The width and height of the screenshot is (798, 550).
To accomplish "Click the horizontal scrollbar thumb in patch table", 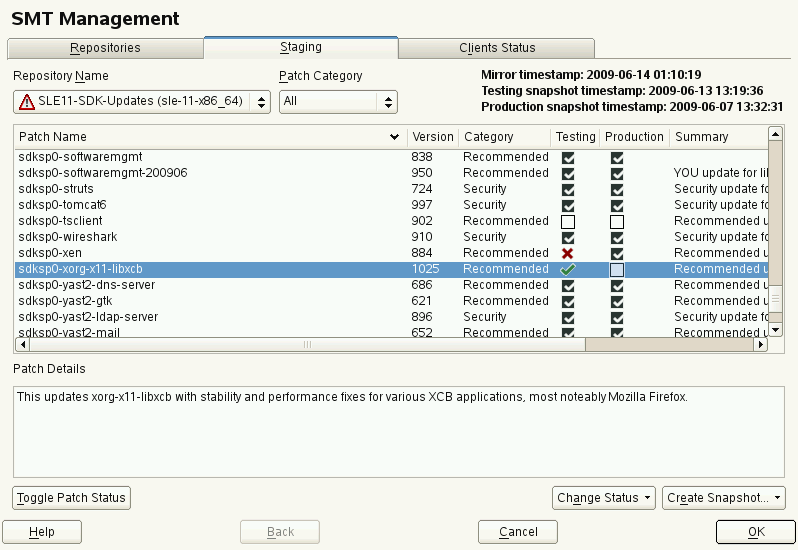I will 305,344.
